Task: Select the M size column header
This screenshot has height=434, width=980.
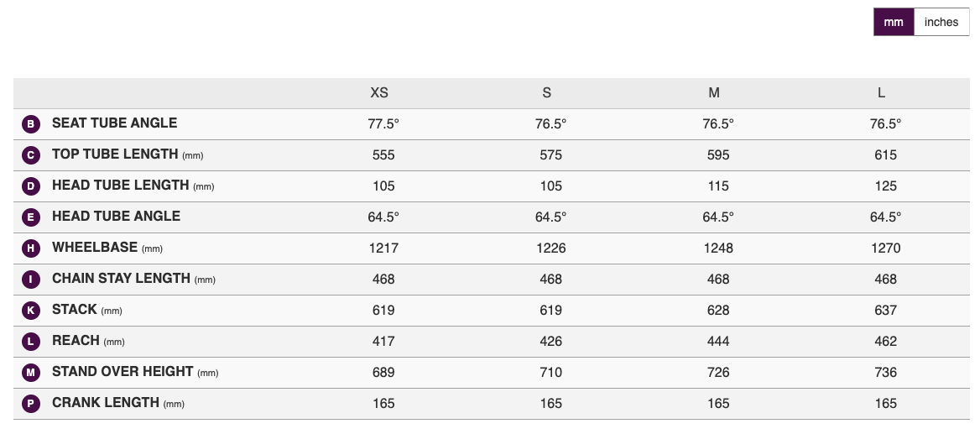Action: 714,92
